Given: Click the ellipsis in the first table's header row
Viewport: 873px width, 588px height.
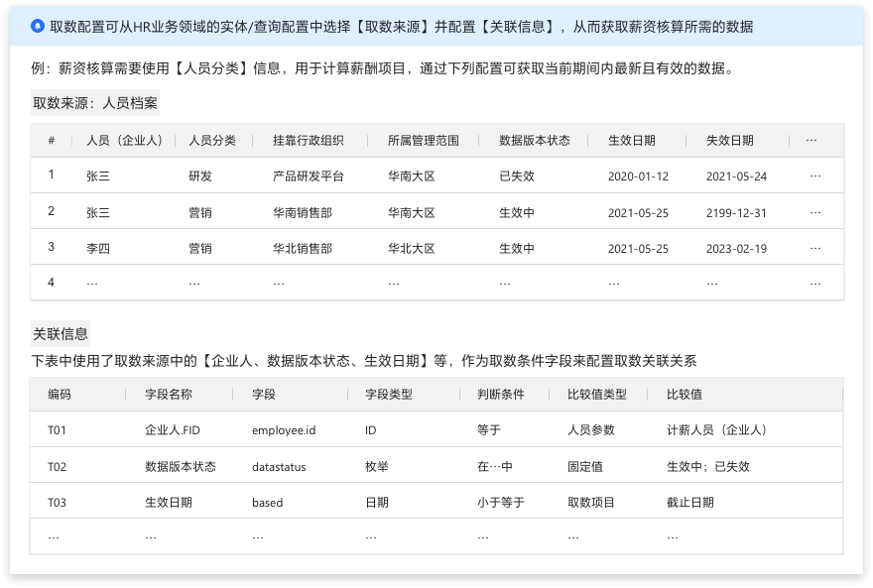Looking at the screenshot, I should tap(811, 141).
